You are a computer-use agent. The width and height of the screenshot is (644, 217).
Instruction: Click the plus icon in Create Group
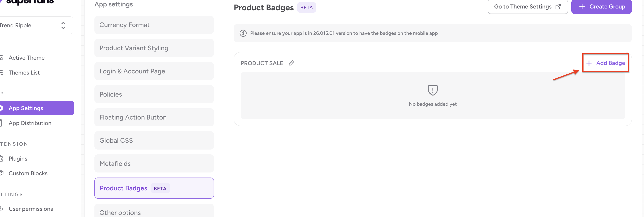[582, 7]
